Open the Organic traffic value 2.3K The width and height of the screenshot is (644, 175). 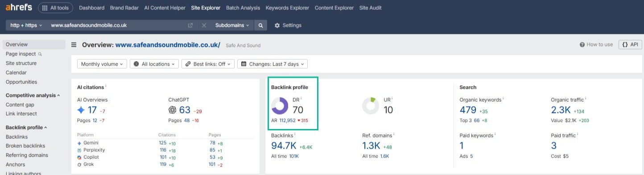pyautogui.click(x=561, y=110)
